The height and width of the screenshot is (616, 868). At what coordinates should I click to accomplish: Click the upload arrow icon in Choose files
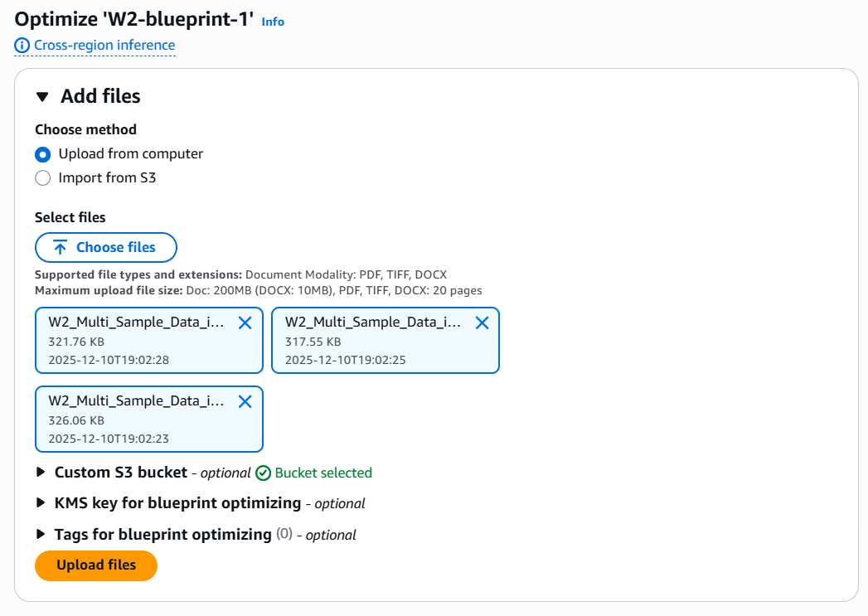click(60, 248)
